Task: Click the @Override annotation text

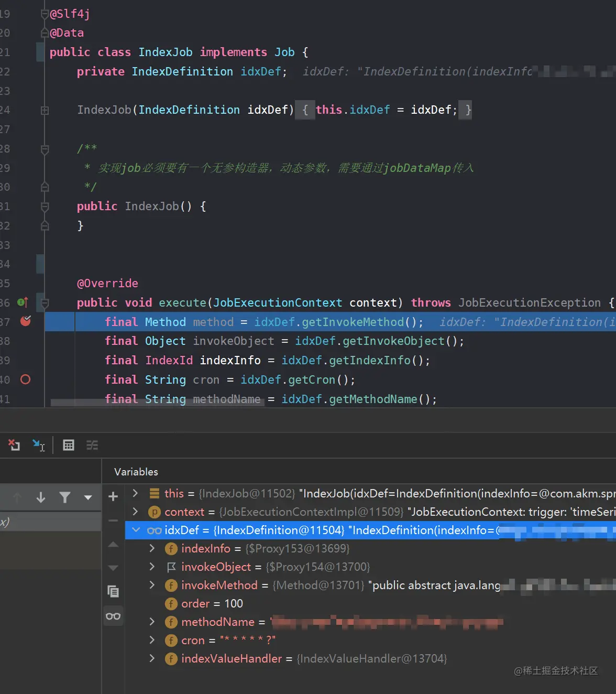Action: (107, 283)
